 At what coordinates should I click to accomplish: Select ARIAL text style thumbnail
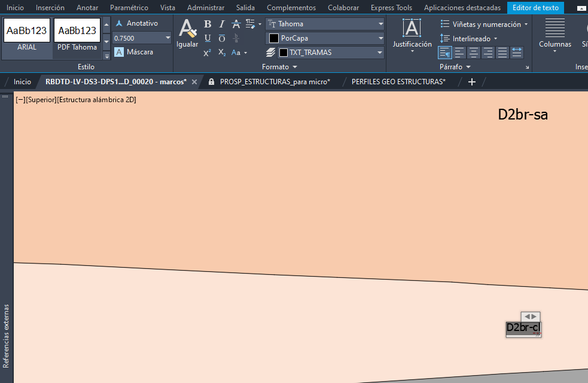tap(27, 35)
